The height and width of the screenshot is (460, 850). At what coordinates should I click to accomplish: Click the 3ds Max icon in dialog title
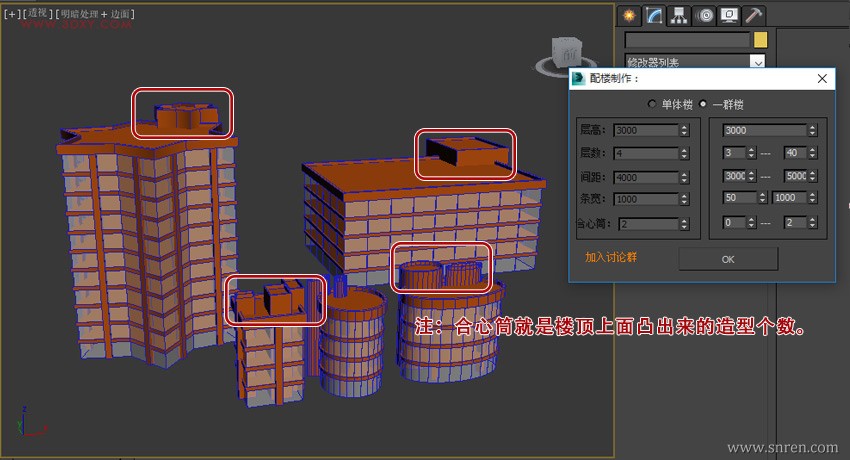tap(578, 78)
